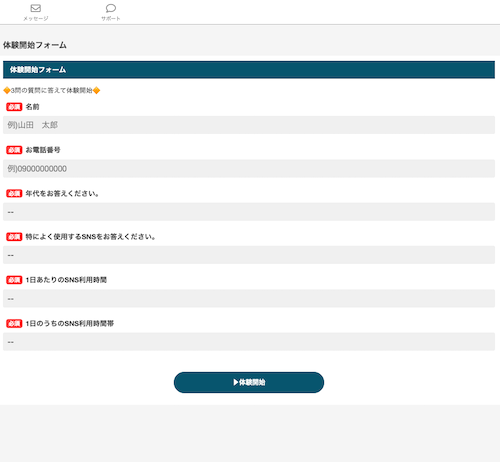Click the 1日あたりのSNS利用時間 label
Viewport: 500px width, 462px height.
click(66, 280)
